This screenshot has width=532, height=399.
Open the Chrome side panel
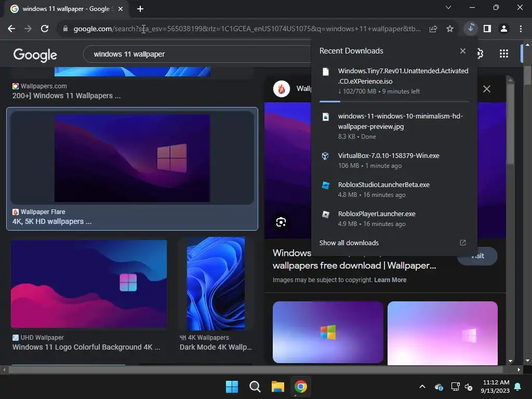tap(487, 29)
